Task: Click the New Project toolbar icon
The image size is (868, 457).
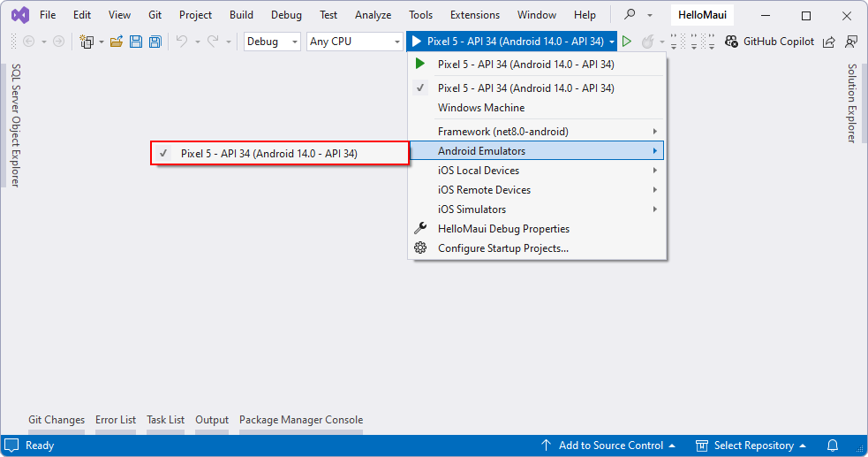Action: point(87,42)
